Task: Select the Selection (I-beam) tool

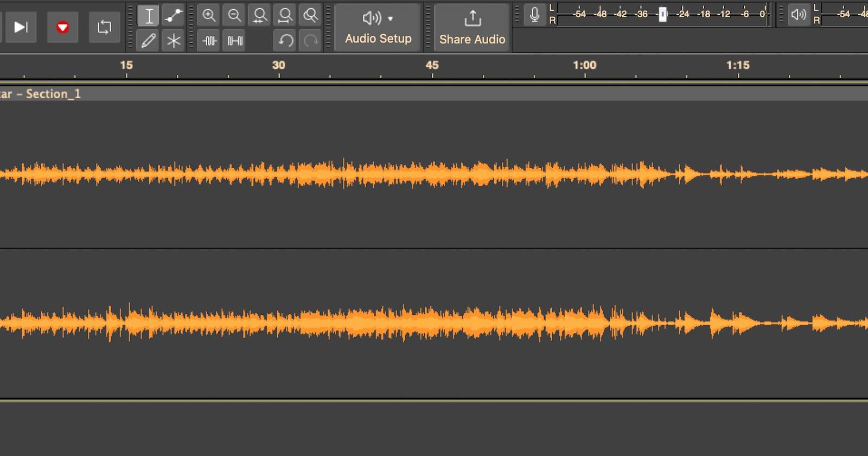Action: 148,16
